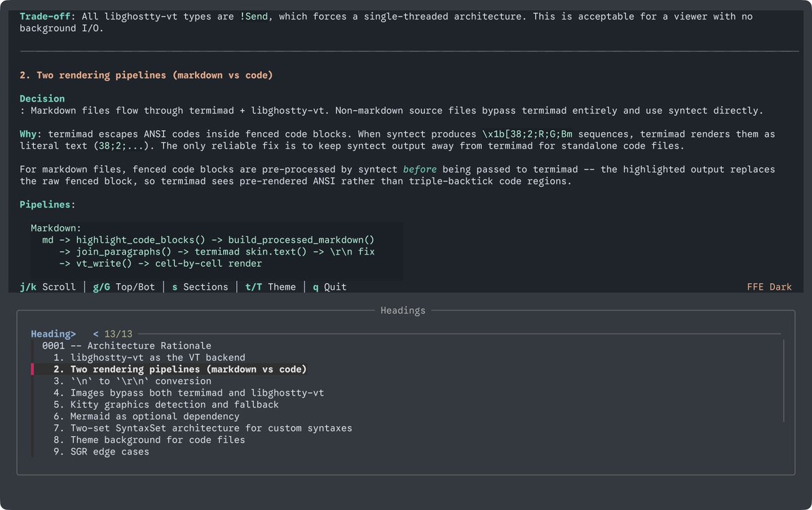The width and height of the screenshot is (812, 510).
Task: Click 'q Quit' in the status bar
Action: click(330, 287)
